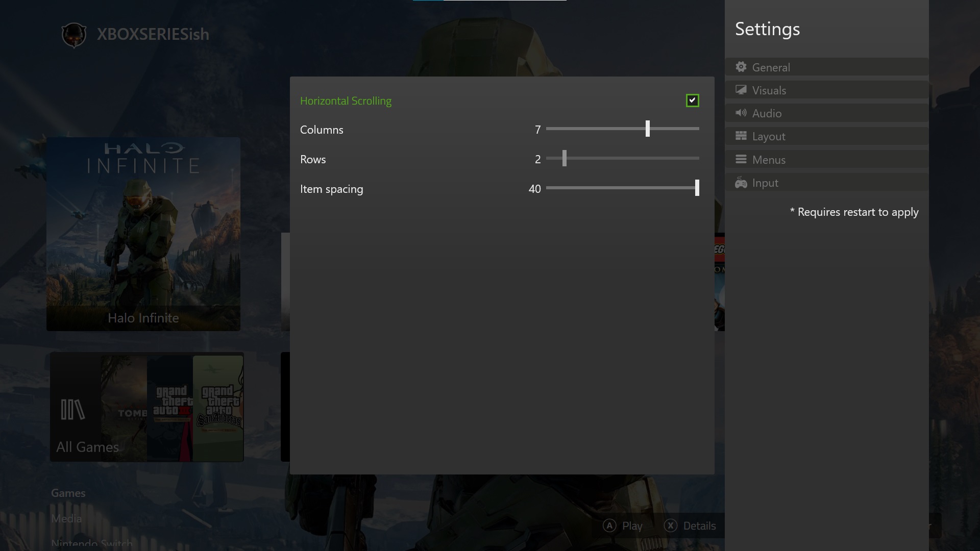
Task: Click the Audio speaker icon
Action: tap(741, 113)
